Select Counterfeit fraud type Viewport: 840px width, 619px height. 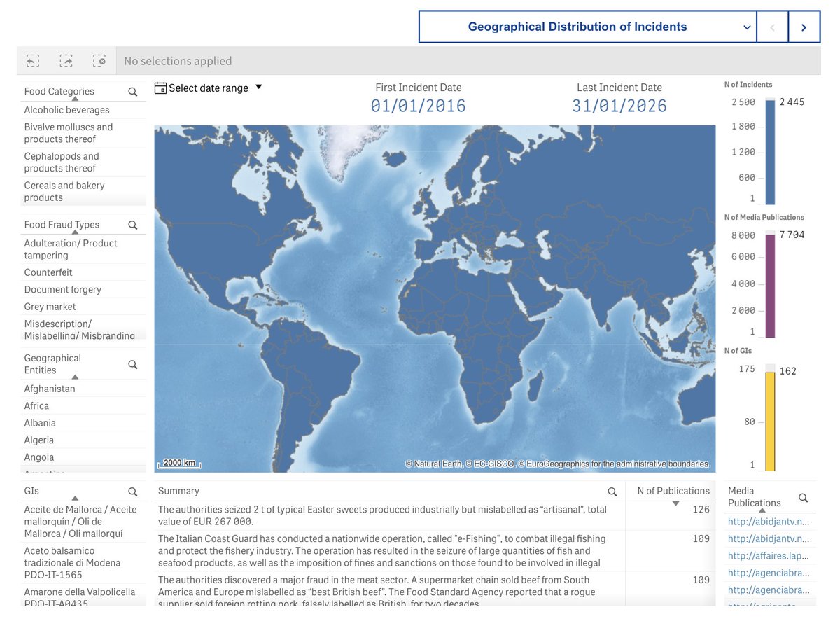[x=83, y=272]
